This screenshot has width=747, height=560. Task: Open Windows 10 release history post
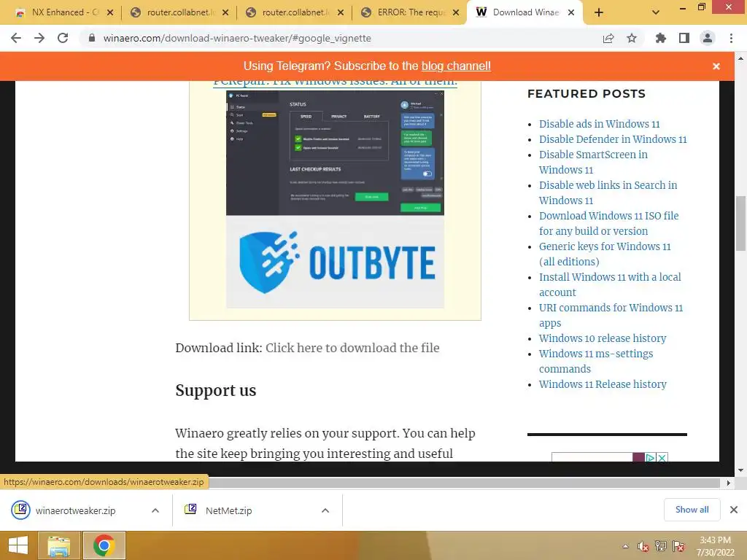602,338
